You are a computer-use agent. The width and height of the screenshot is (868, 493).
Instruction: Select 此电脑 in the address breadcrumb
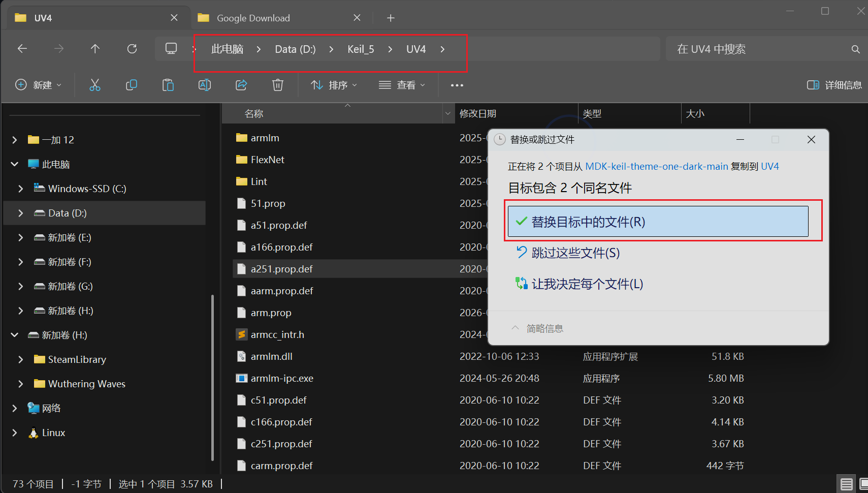[x=227, y=49]
